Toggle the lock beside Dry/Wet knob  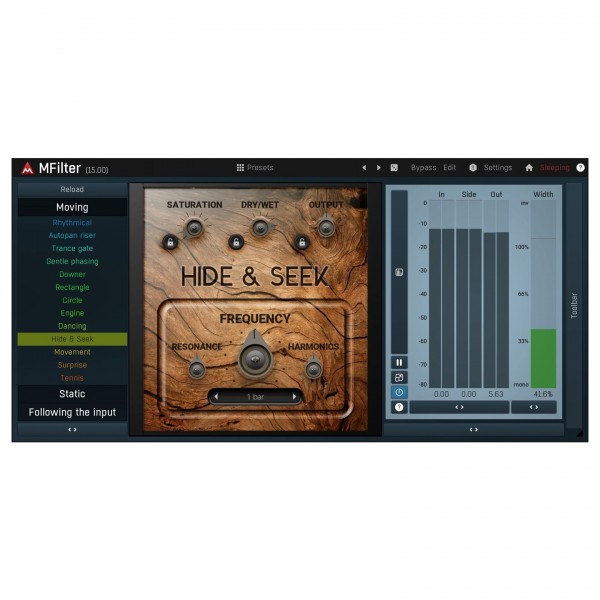point(236,242)
